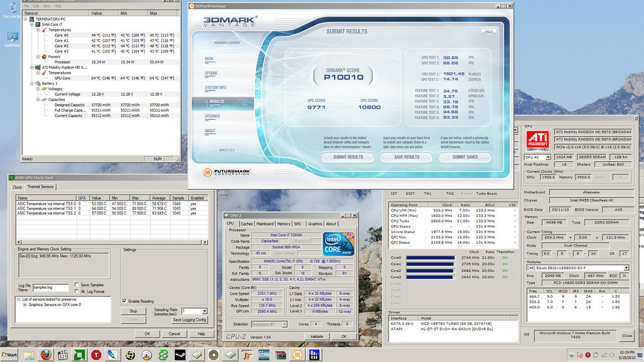The image size is (644, 362).
Task: Click the brown disc taskbar icon
Action: tap(214, 355)
